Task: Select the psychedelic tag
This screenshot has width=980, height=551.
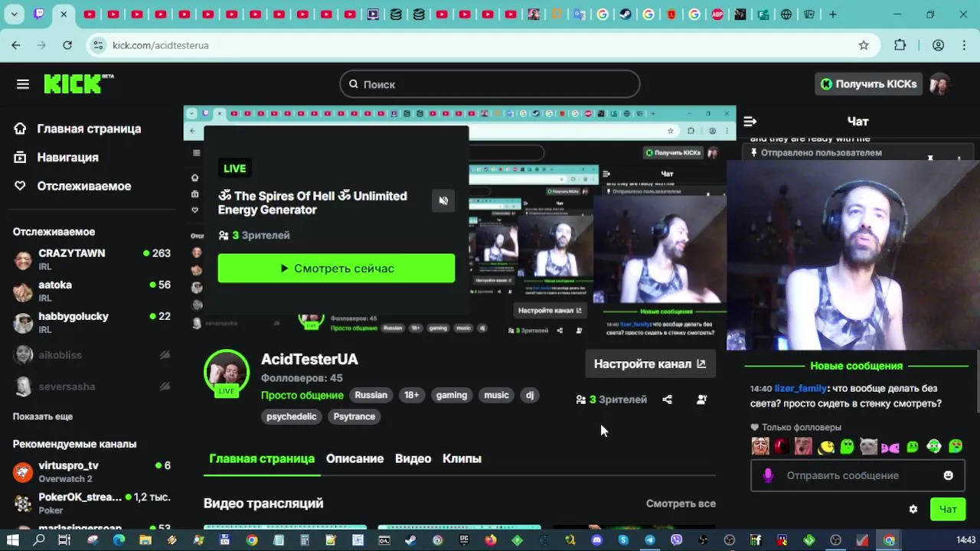Action: tap(292, 416)
